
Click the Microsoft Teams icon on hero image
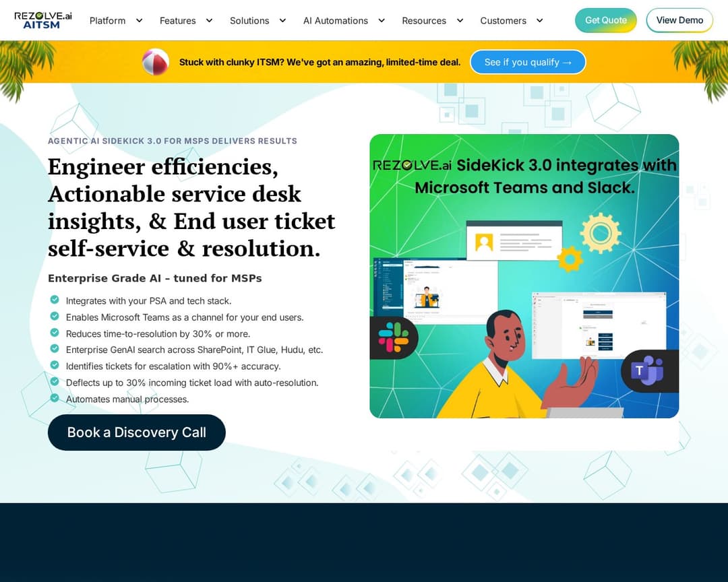coord(648,371)
